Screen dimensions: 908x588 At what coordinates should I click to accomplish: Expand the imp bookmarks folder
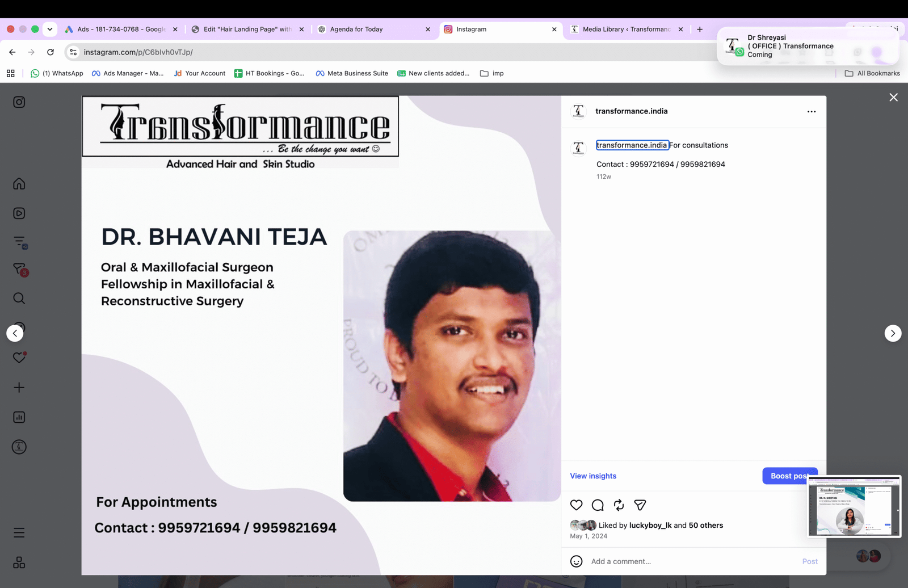point(492,73)
